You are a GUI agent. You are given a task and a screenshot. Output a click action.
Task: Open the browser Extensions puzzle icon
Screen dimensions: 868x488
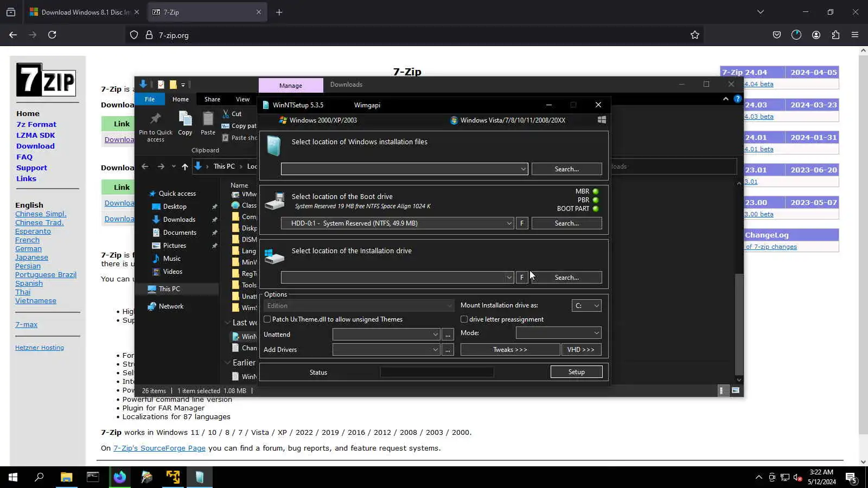835,35
